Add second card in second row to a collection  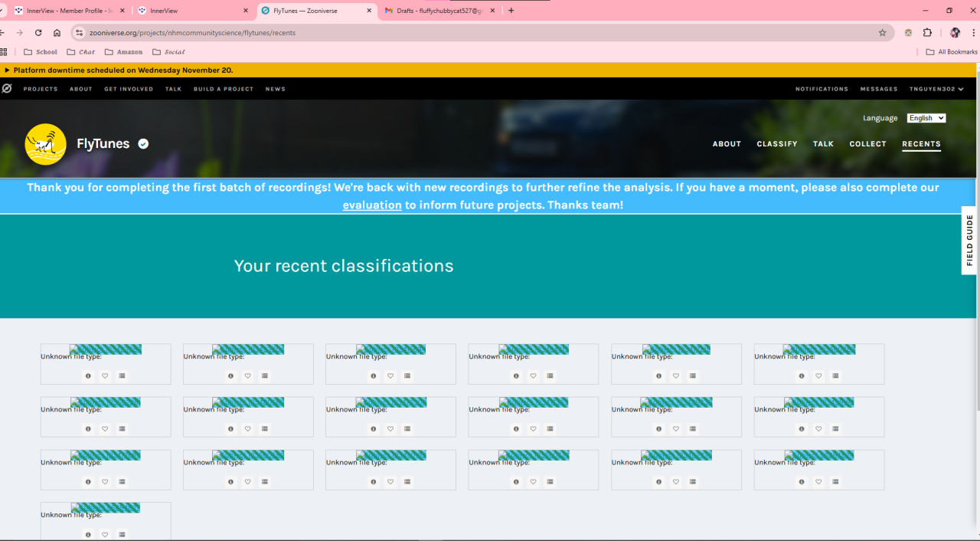[x=265, y=428]
